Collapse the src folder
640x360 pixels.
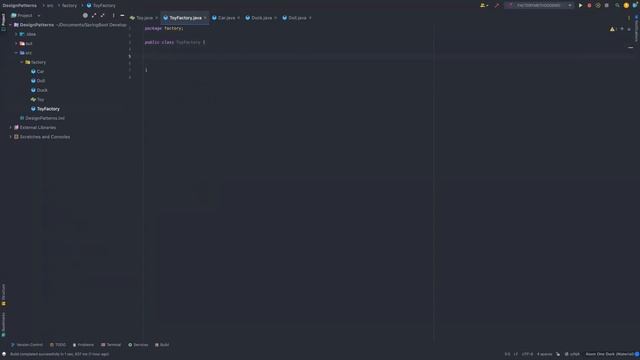click(x=16, y=53)
